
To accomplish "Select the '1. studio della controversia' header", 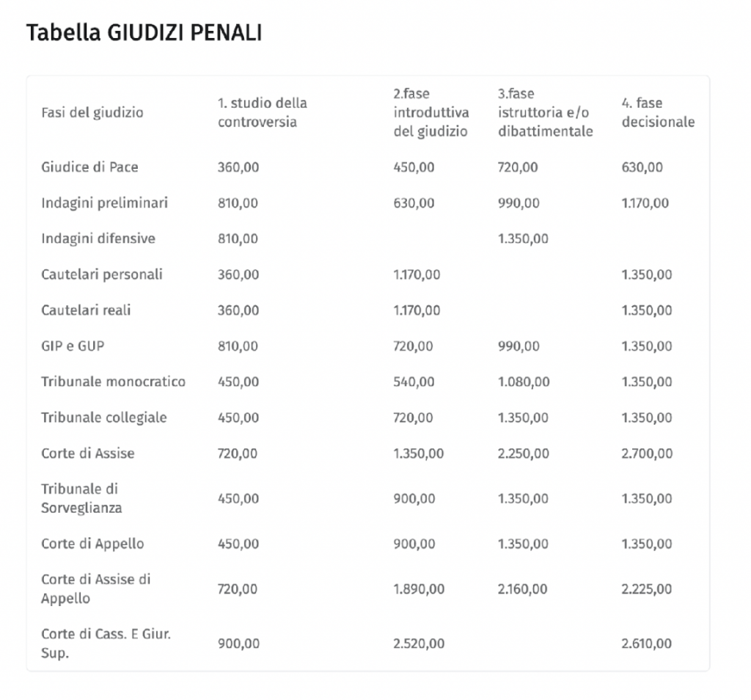I will pyautogui.click(x=263, y=112).
